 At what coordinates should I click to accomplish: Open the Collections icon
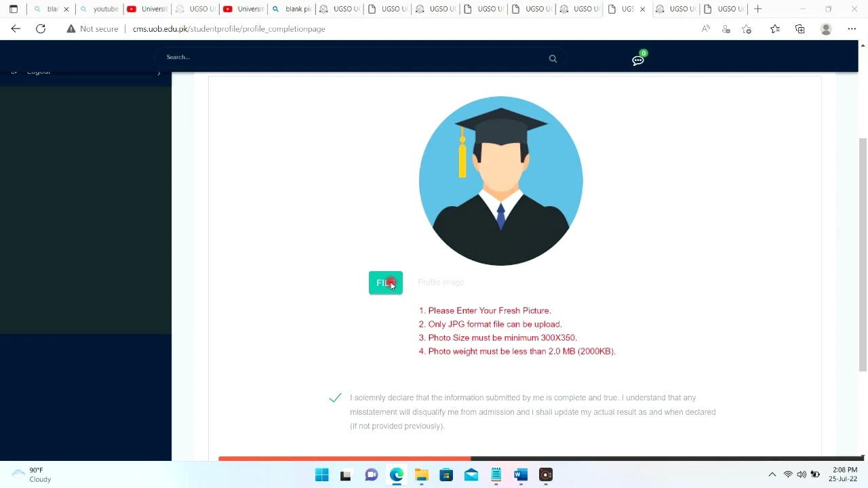point(800,29)
